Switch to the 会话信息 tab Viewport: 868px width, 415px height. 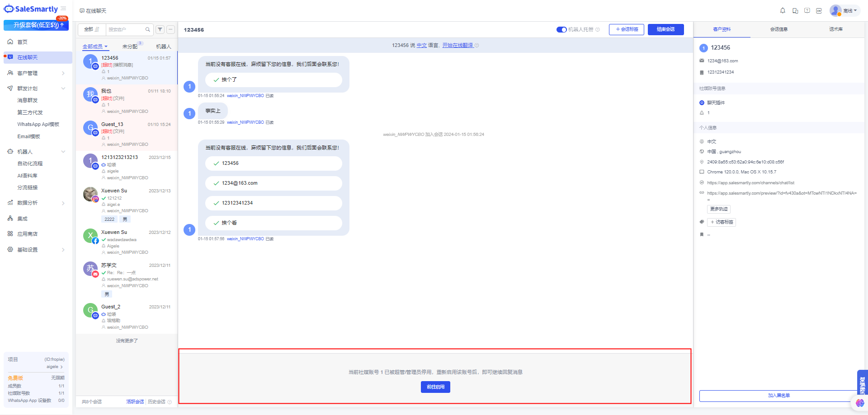[778, 29]
